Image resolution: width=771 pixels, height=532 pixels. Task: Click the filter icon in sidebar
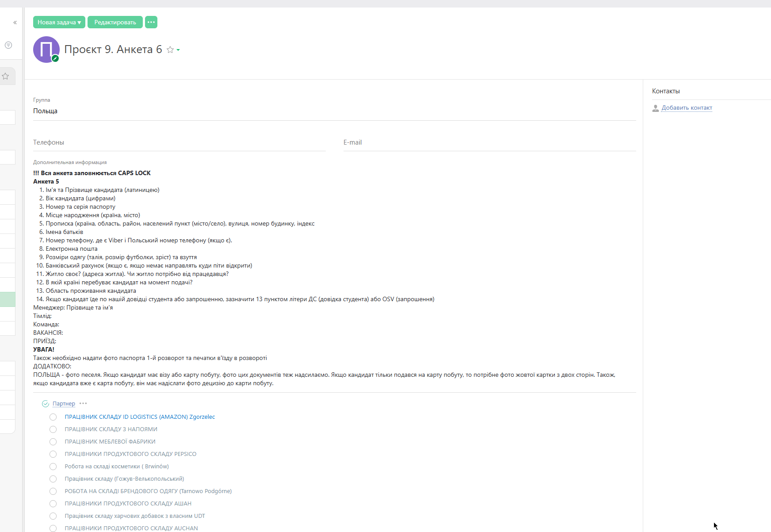[8, 45]
